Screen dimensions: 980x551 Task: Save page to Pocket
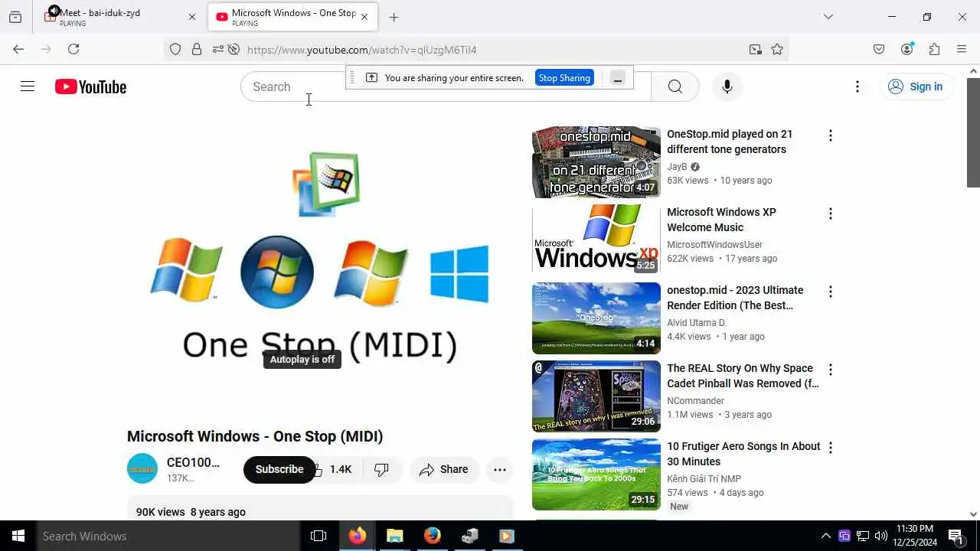click(x=879, y=49)
